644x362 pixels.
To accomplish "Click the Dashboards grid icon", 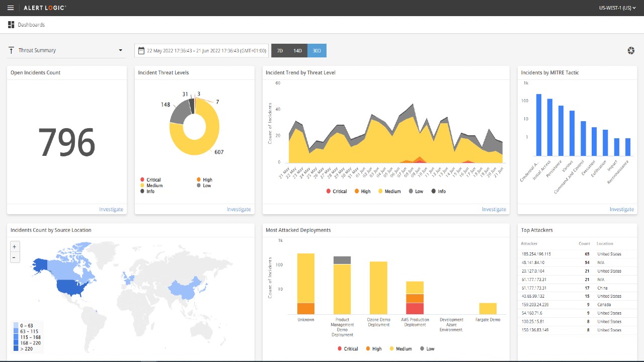I will coord(11,25).
